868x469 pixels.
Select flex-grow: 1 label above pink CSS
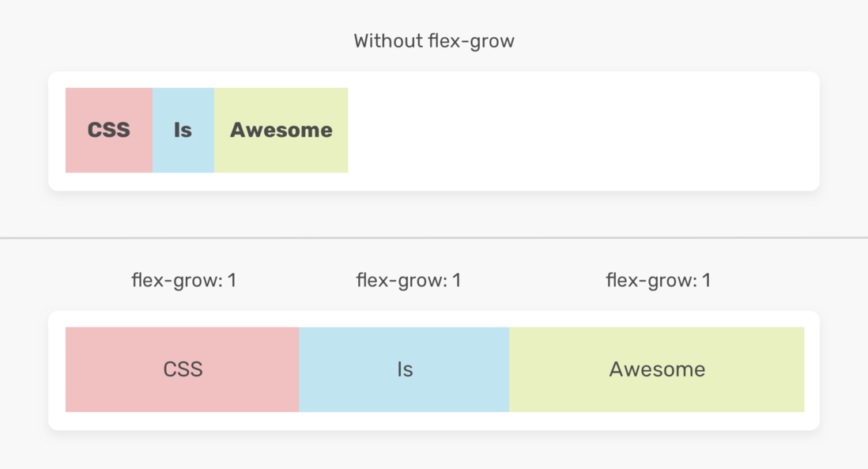[x=183, y=280]
